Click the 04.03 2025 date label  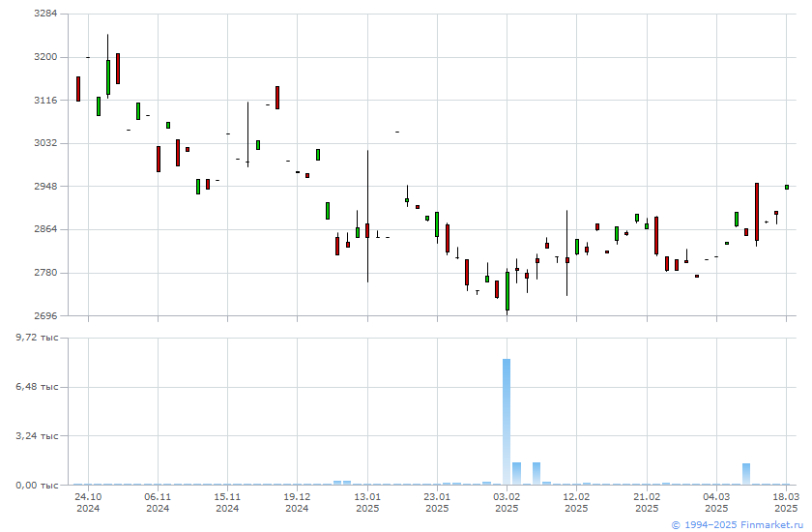pyautogui.click(x=716, y=501)
